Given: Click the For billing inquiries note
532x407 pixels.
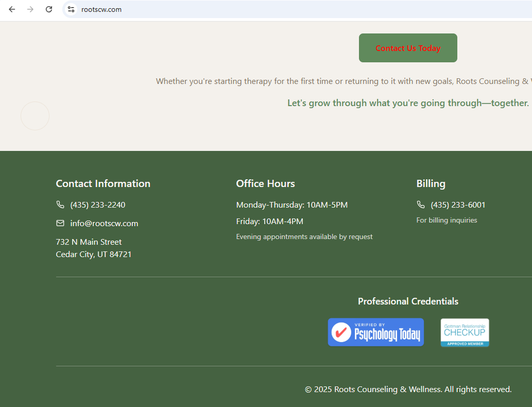Looking at the screenshot, I should pyautogui.click(x=446, y=220).
